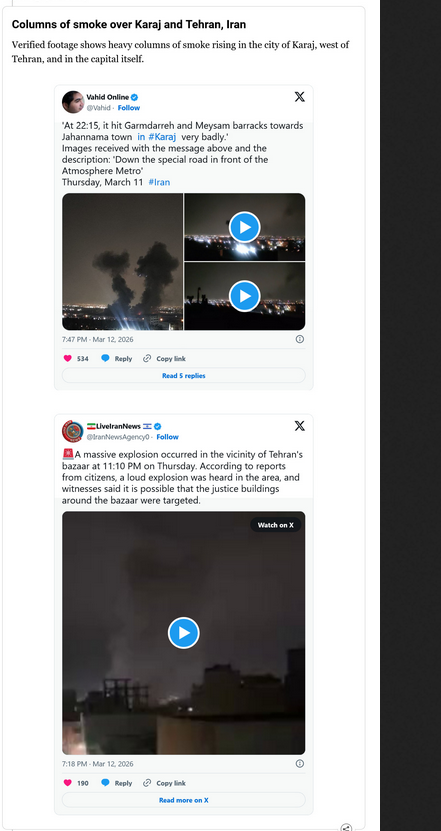The height and width of the screenshot is (831, 441).
Task: Click Read more on X button
Action: click(183, 800)
